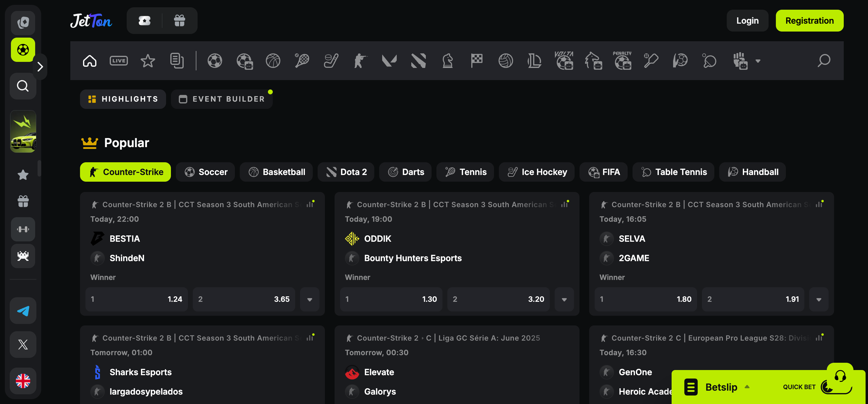Open the live support headset icon
The width and height of the screenshot is (868, 404).
(840, 376)
